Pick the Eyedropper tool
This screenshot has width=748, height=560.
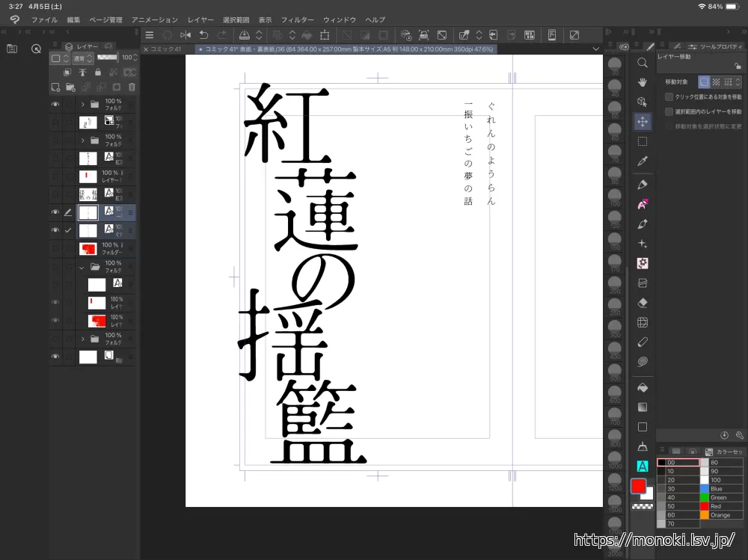pyautogui.click(x=642, y=161)
